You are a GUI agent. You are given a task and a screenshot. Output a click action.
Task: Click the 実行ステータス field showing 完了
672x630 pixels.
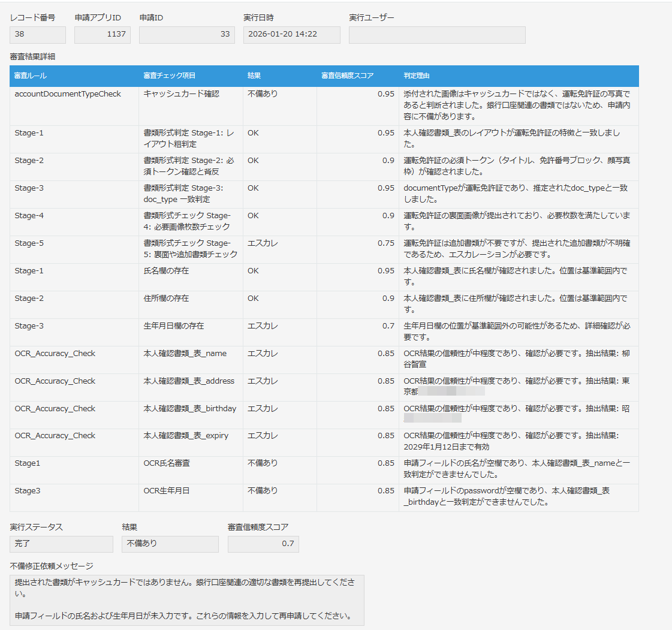tap(61, 544)
